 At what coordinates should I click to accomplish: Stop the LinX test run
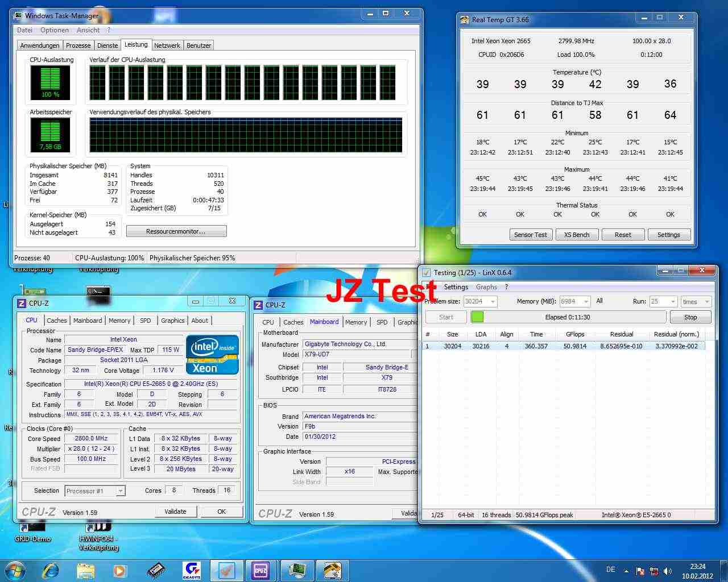click(x=690, y=317)
